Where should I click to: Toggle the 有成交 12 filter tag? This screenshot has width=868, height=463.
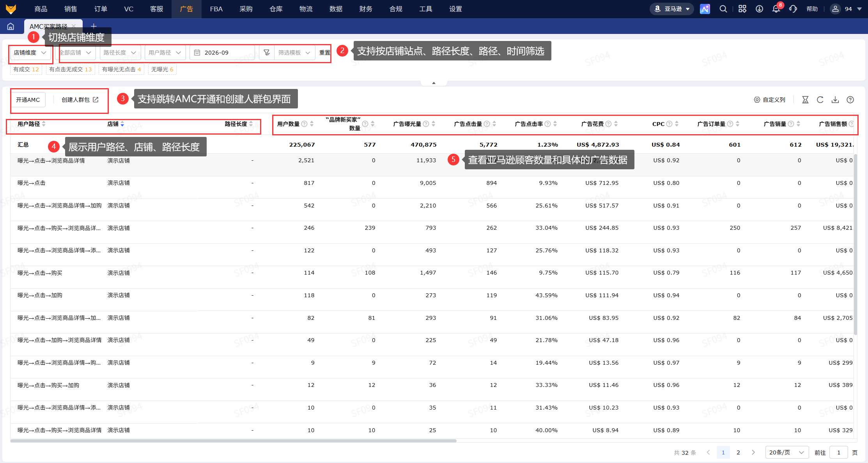coord(26,69)
